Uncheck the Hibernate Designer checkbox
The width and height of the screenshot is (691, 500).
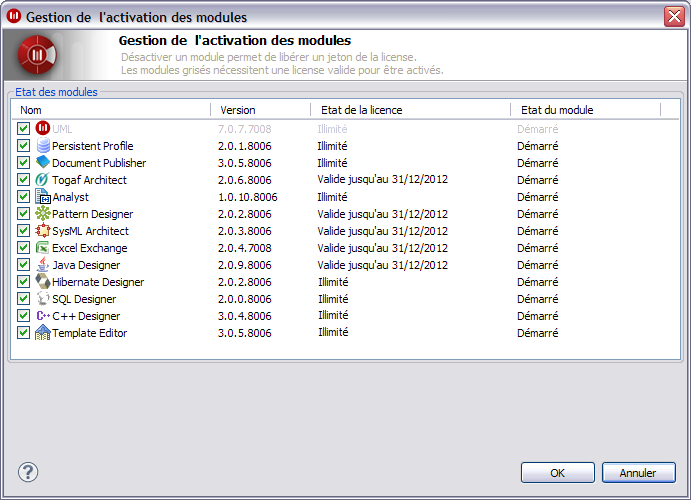pos(23,281)
